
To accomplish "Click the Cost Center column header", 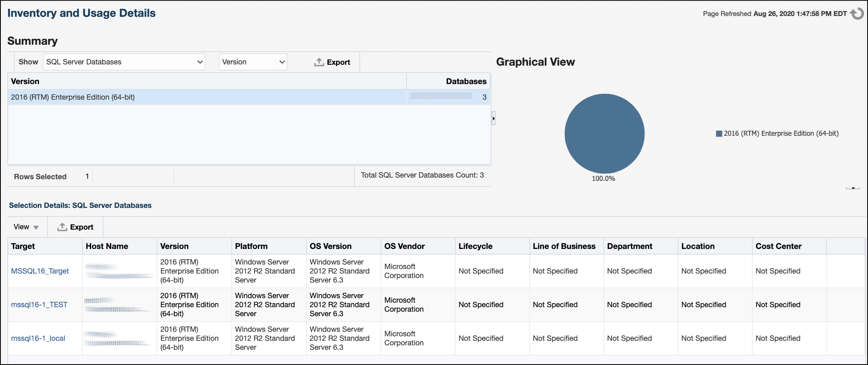I will point(778,246).
